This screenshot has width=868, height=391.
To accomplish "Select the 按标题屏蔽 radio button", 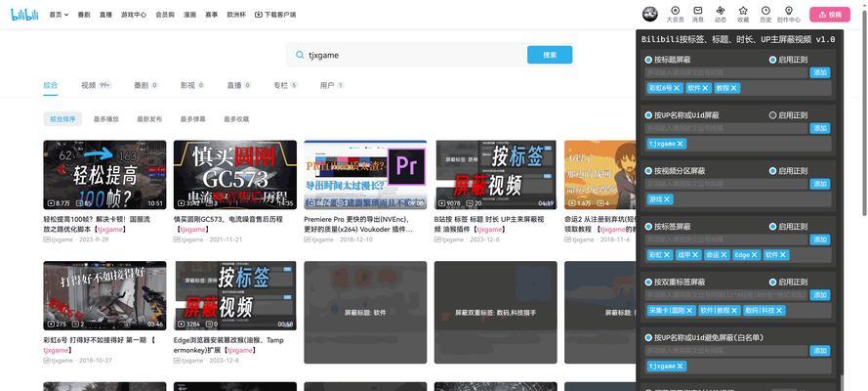I will point(648,60).
